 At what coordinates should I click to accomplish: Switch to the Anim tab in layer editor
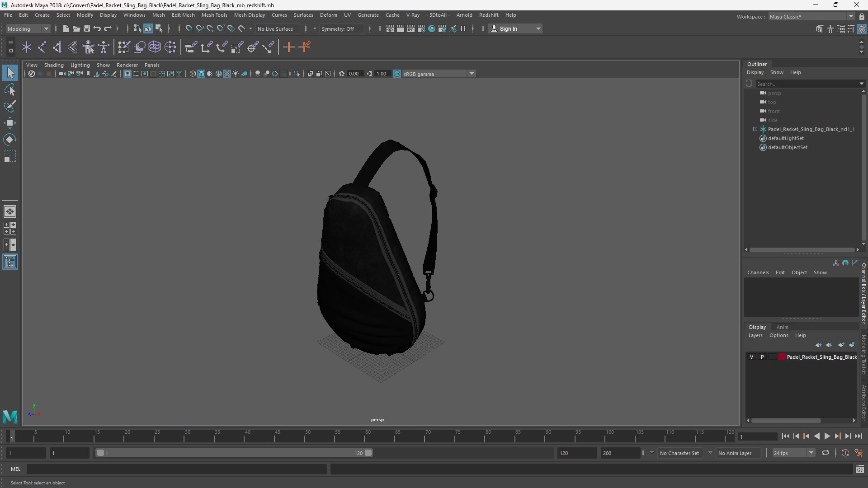782,327
